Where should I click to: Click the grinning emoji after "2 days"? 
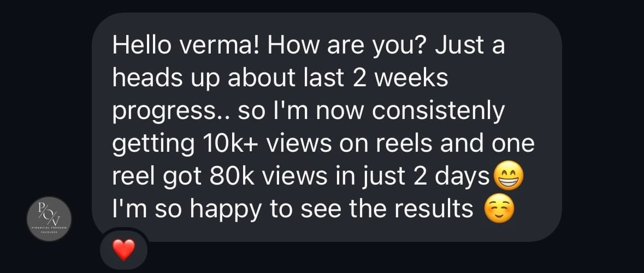[x=508, y=176]
